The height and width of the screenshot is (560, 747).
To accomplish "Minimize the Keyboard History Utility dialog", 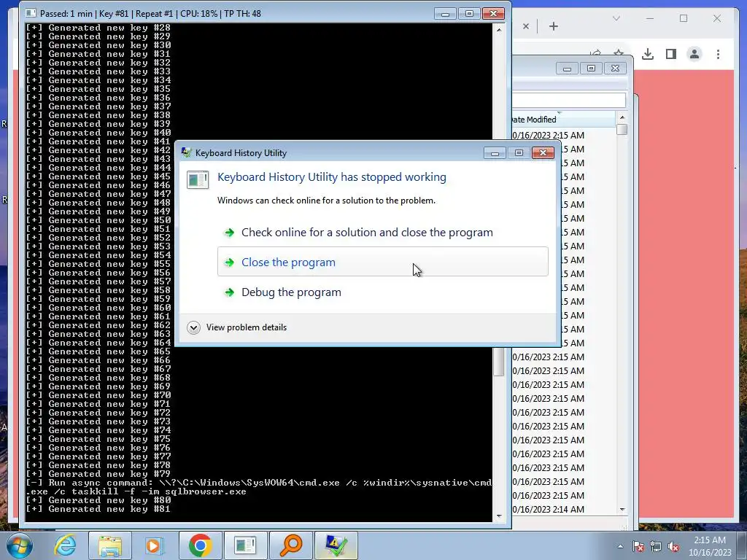I will tap(495, 153).
